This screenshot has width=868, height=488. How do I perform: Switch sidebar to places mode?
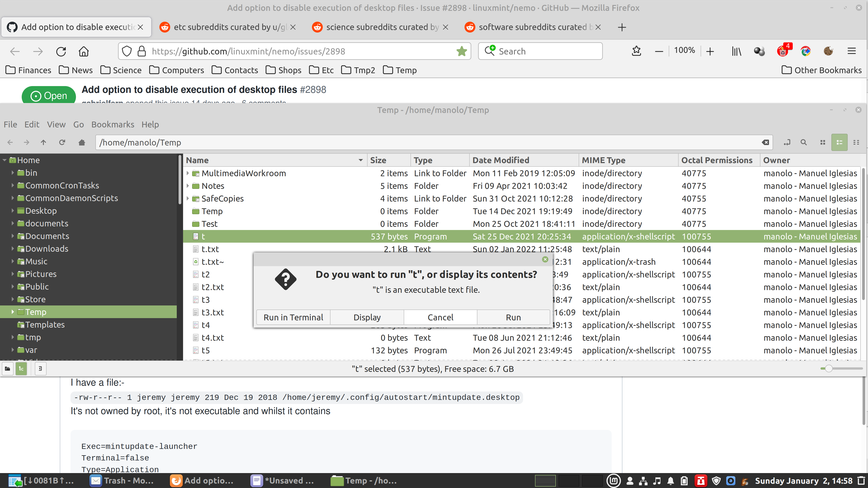(x=7, y=369)
